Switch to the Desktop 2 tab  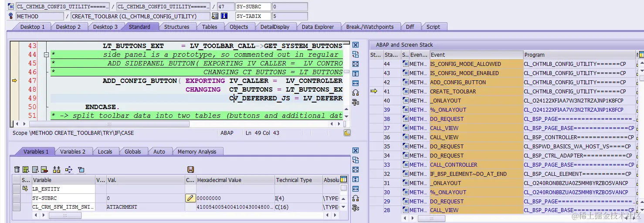point(68,27)
